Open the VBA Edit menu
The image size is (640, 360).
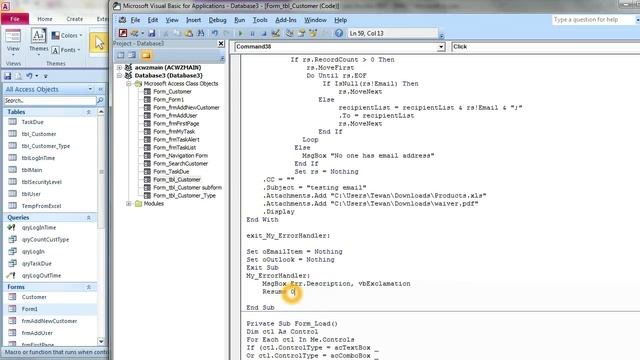click(x=153, y=20)
